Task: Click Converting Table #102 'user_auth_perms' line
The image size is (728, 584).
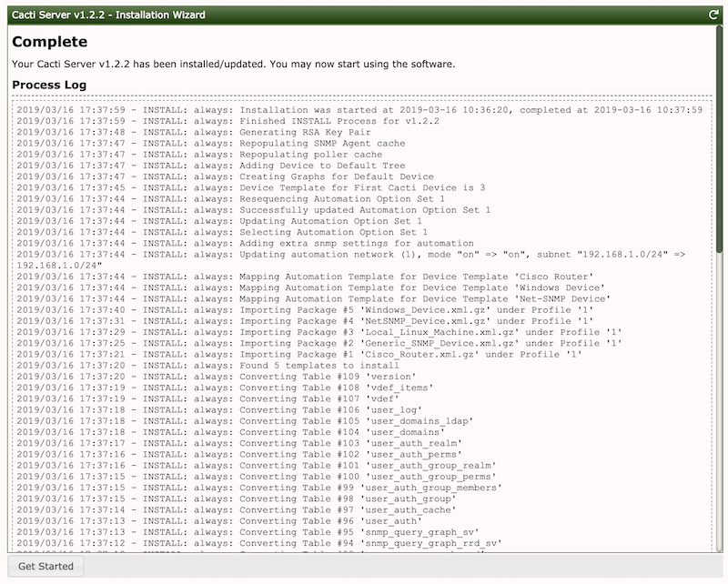Action: 239,456
